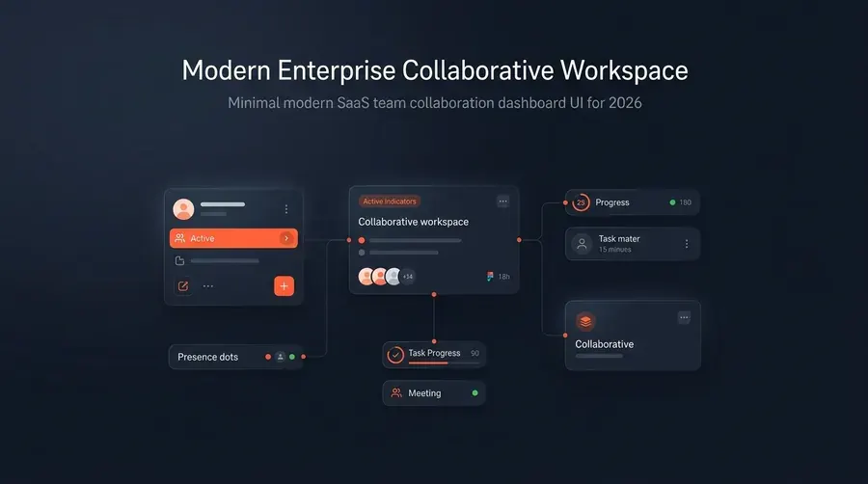Click the 15 minutes subtitle
The image size is (868, 484).
614,250
